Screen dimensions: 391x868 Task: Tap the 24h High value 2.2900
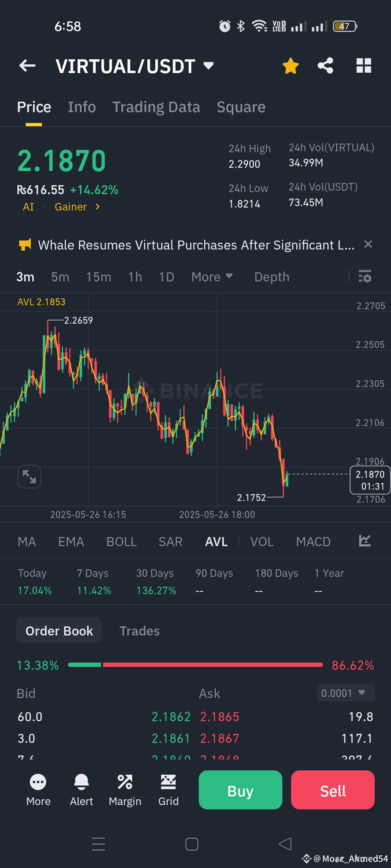coord(244,164)
